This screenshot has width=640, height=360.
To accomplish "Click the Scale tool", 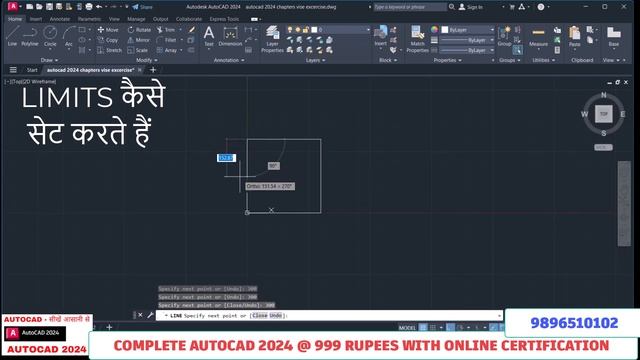I will (138, 50).
